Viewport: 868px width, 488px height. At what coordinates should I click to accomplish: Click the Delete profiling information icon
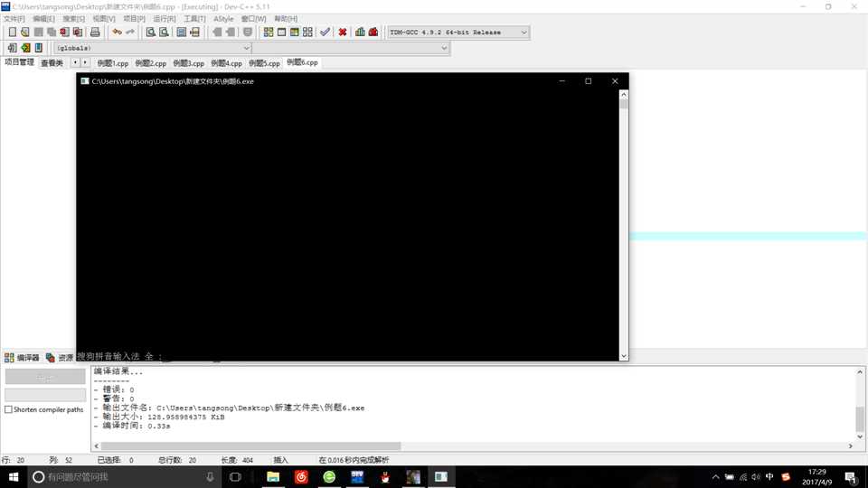tap(373, 33)
